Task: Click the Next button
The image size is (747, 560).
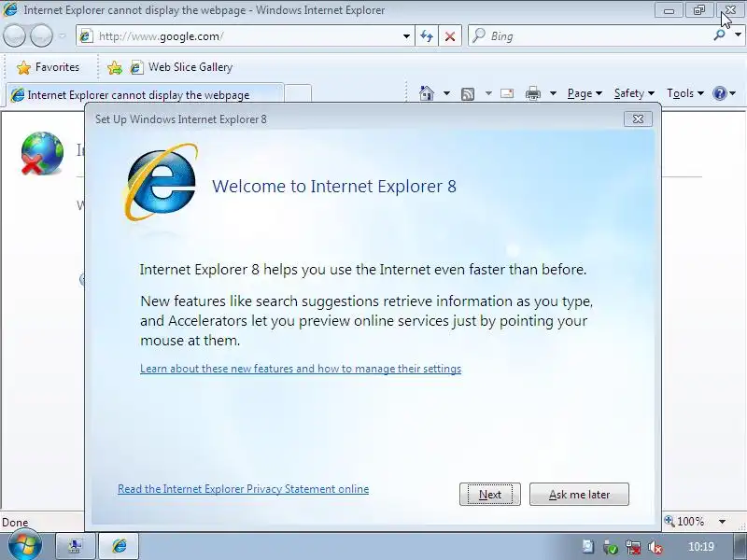Action: (489, 495)
